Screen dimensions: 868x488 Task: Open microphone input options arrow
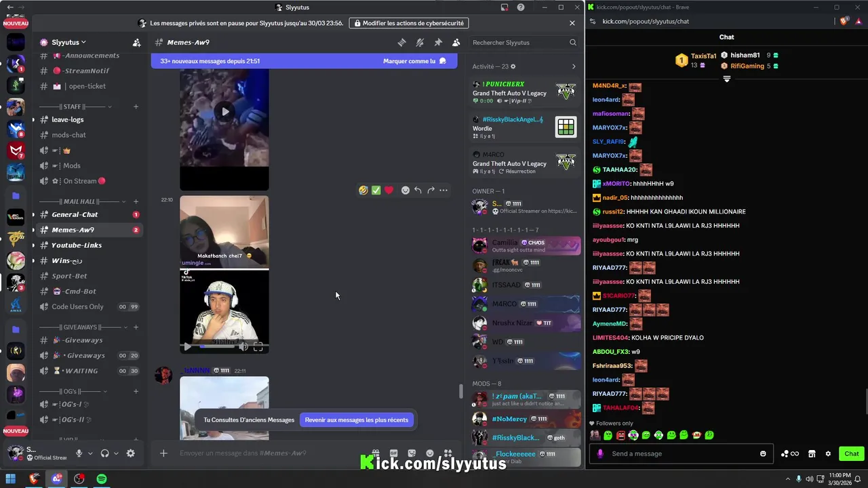[x=90, y=453]
